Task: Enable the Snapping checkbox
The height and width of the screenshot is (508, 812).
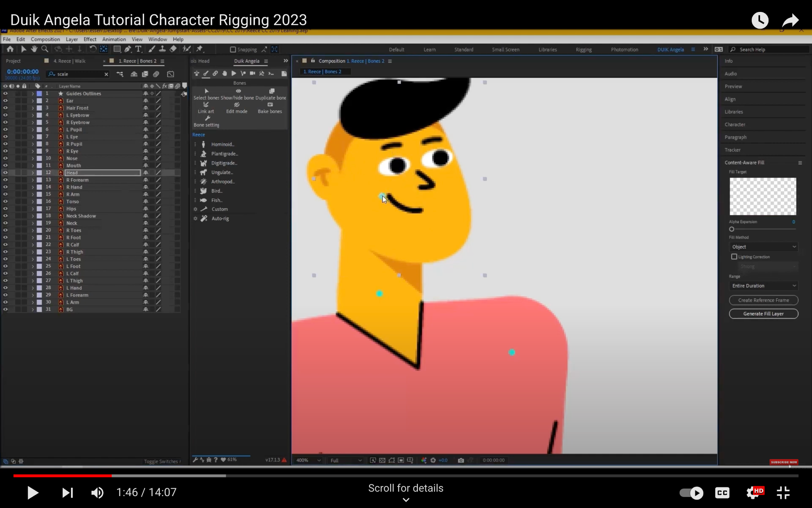Action: click(233, 50)
